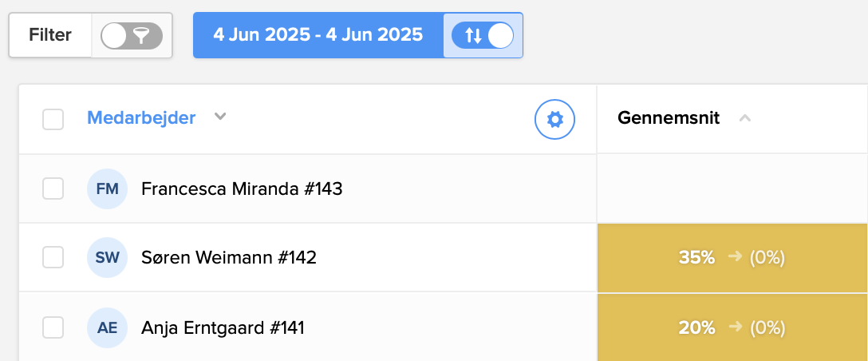Tick the select-all checkbox in header

coord(53,120)
